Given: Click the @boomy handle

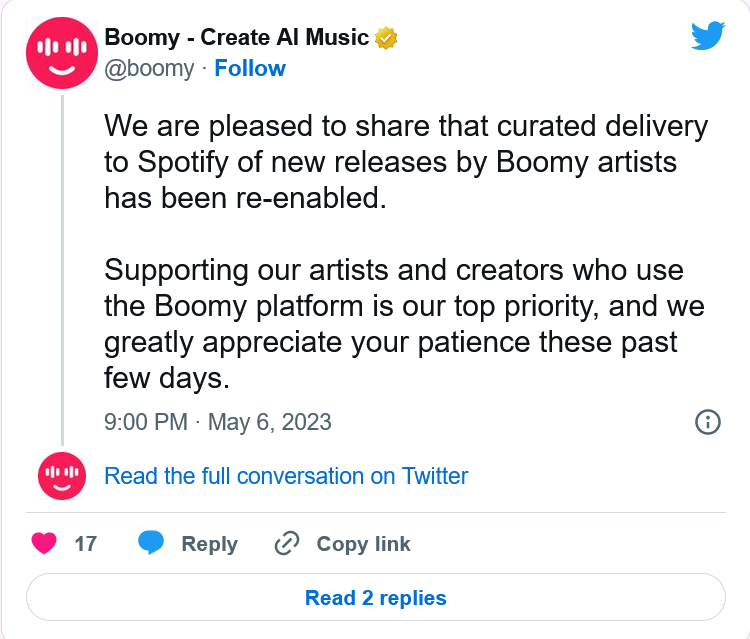Looking at the screenshot, I should [x=149, y=69].
